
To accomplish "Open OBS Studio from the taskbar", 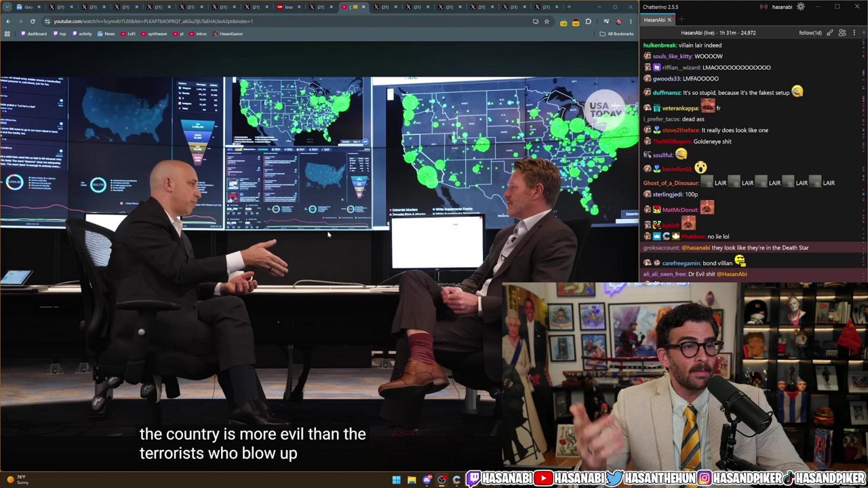I will [x=441, y=480].
